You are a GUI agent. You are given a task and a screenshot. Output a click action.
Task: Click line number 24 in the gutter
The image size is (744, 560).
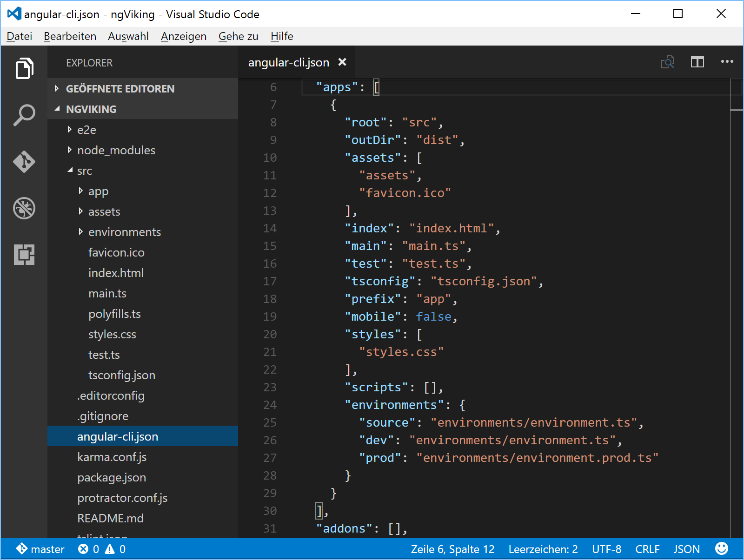[270, 405]
